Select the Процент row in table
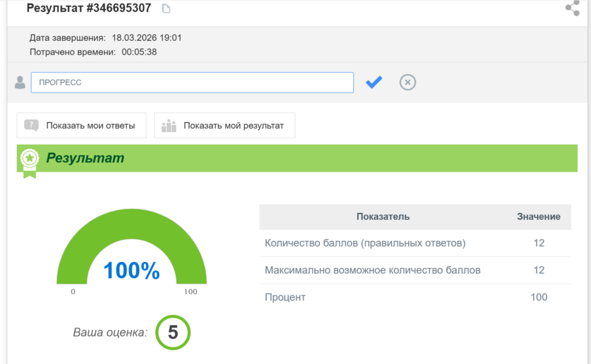 click(x=414, y=297)
